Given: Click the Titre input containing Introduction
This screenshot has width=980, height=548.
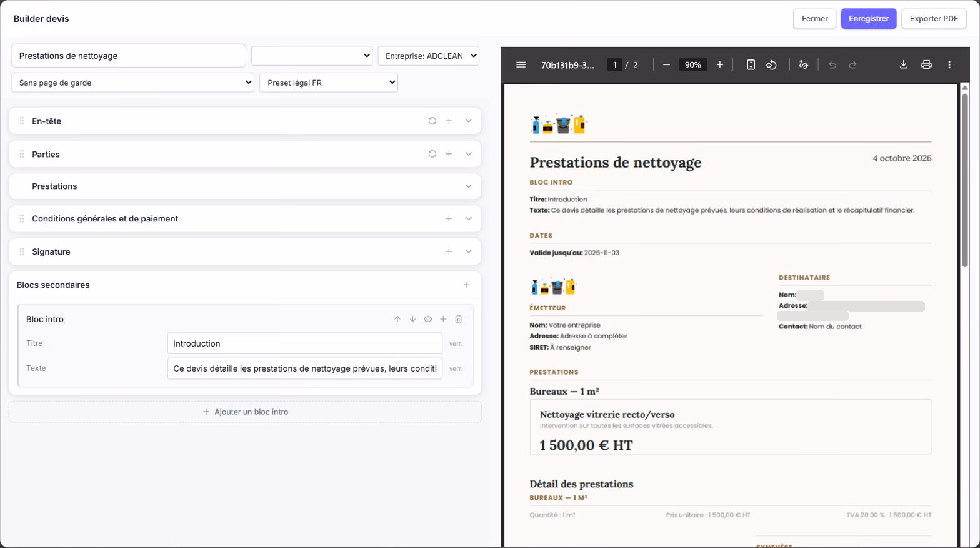Looking at the screenshot, I should click(x=305, y=343).
